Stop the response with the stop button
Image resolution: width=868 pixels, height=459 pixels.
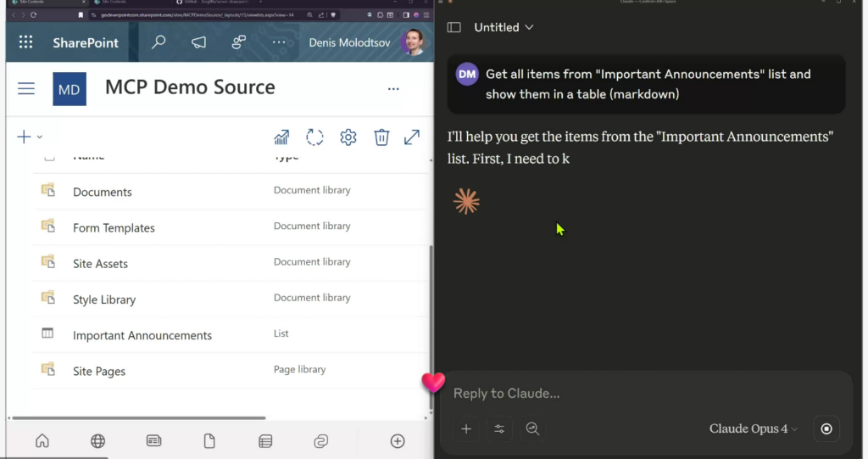click(x=826, y=429)
